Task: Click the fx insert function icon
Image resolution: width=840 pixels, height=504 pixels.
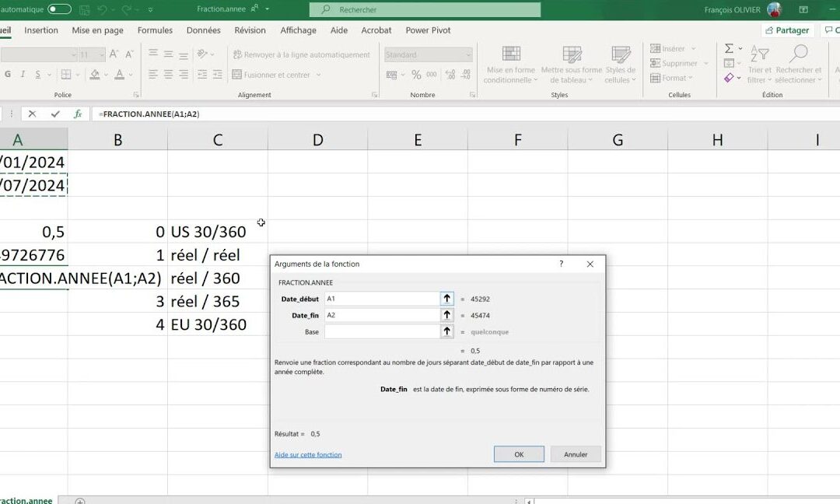Action: pyautogui.click(x=78, y=114)
